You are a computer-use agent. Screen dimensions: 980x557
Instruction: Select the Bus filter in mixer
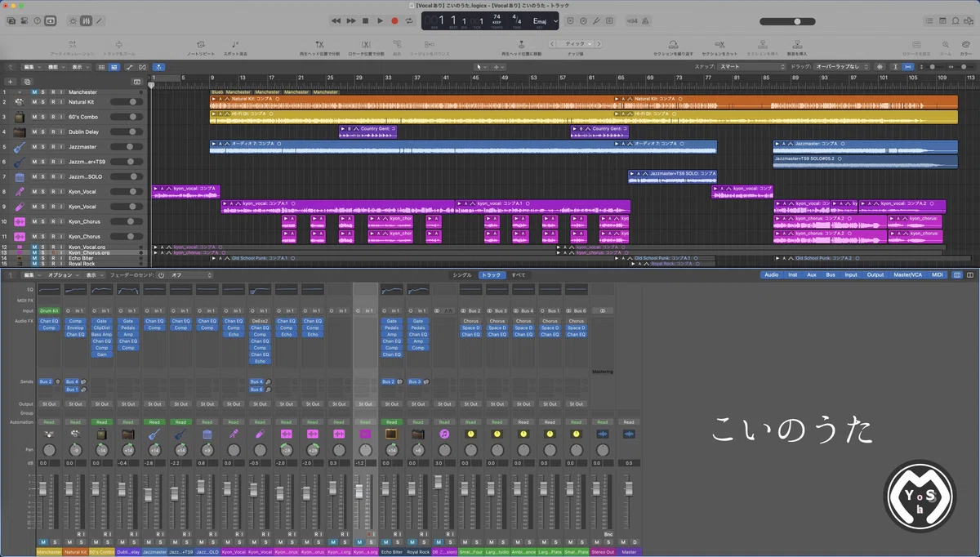[831, 275]
